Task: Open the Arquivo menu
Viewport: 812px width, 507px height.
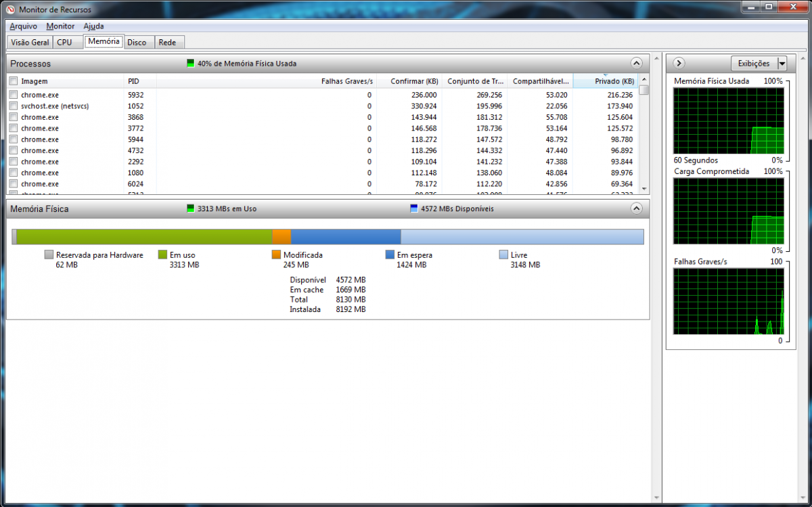Action: pyautogui.click(x=23, y=26)
